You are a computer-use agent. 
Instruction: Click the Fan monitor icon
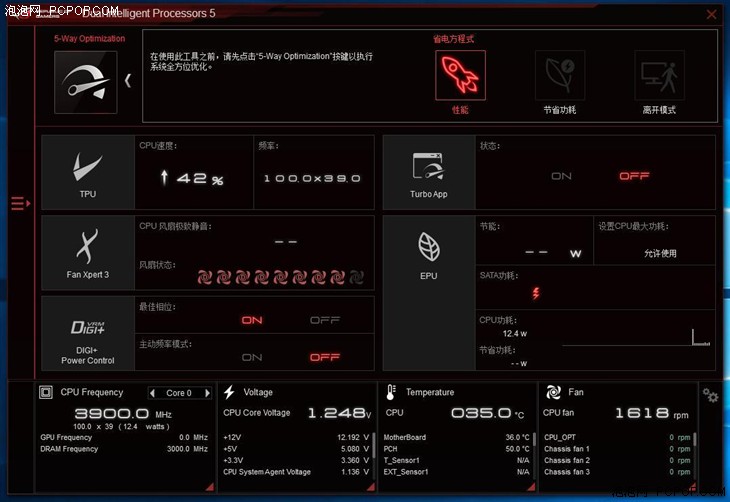coord(553,393)
